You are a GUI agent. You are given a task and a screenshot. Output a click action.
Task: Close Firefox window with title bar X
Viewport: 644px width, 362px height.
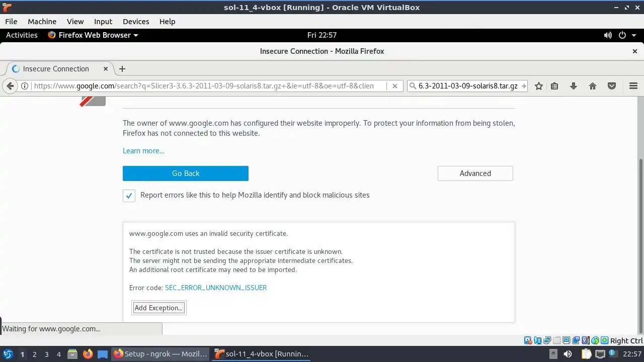click(x=634, y=51)
